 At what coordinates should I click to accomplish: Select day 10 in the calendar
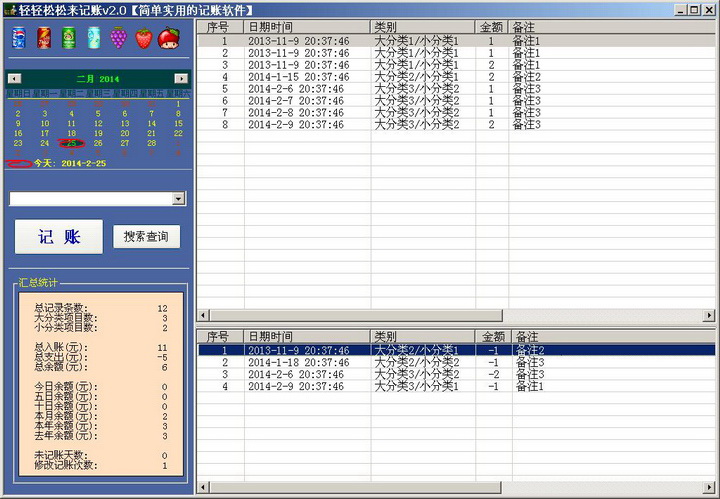coord(45,123)
